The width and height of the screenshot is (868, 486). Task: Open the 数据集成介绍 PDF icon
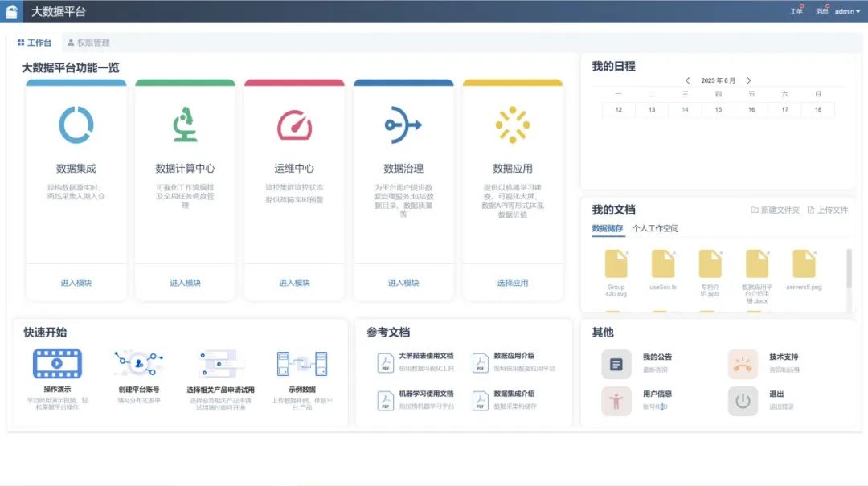480,401
